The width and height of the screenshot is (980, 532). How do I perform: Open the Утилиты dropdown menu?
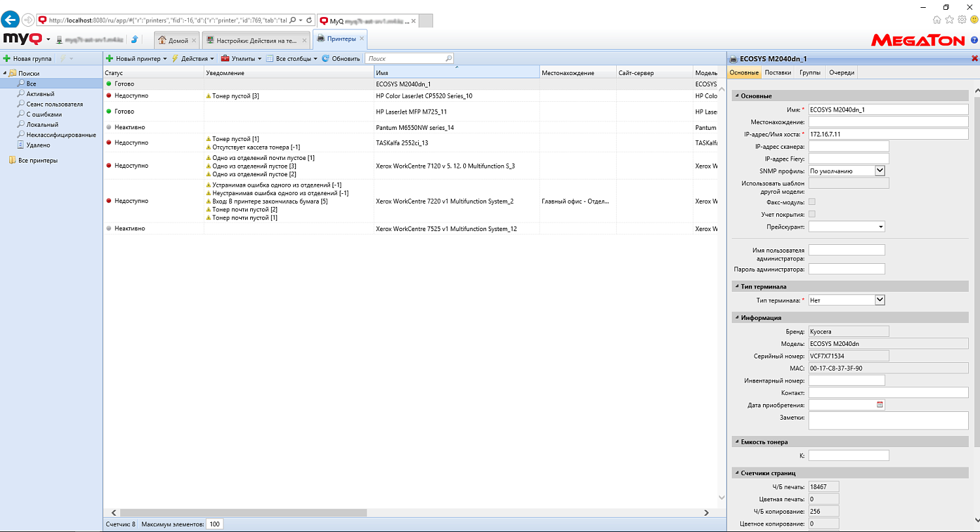click(x=241, y=59)
